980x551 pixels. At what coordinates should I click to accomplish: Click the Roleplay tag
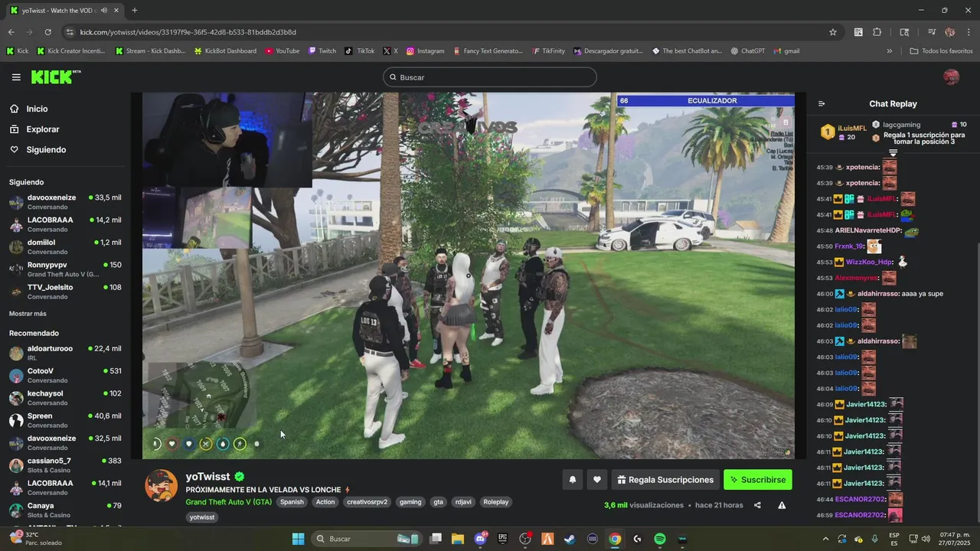tap(496, 502)
